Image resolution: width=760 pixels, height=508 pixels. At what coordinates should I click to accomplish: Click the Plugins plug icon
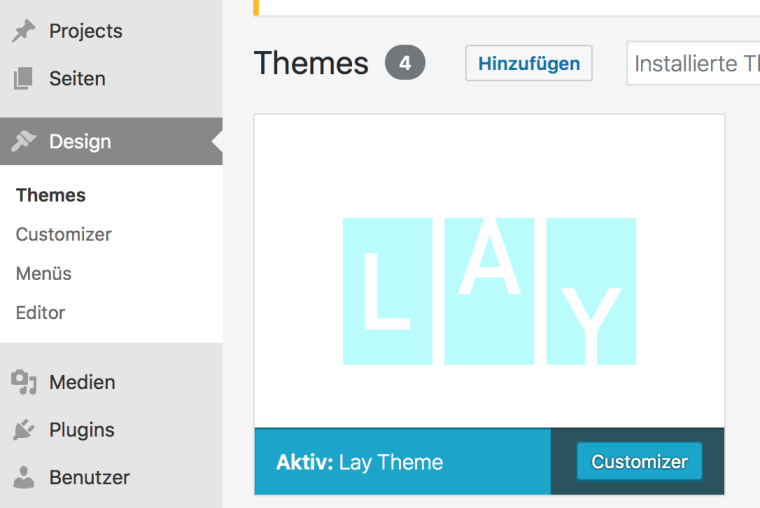[x=23, y=430]
